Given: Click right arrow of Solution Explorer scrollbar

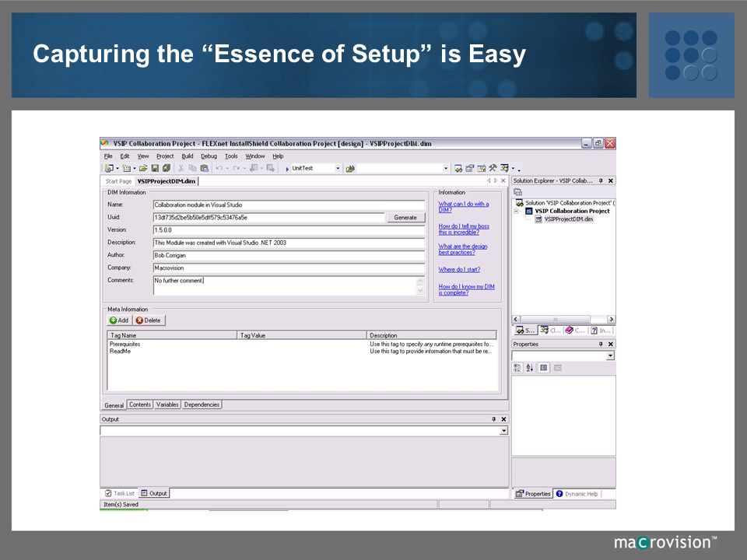Looking at the screenshot, I should coord(612,319).
